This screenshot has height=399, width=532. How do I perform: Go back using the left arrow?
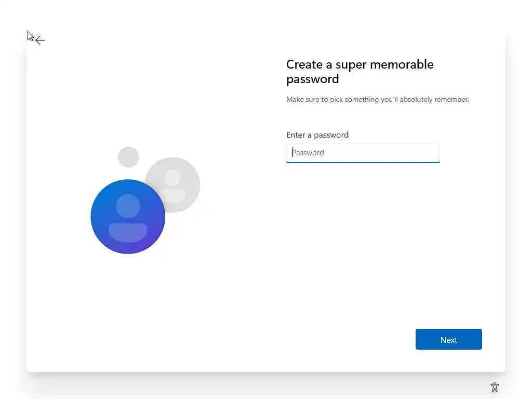click(x=40, y=41)
